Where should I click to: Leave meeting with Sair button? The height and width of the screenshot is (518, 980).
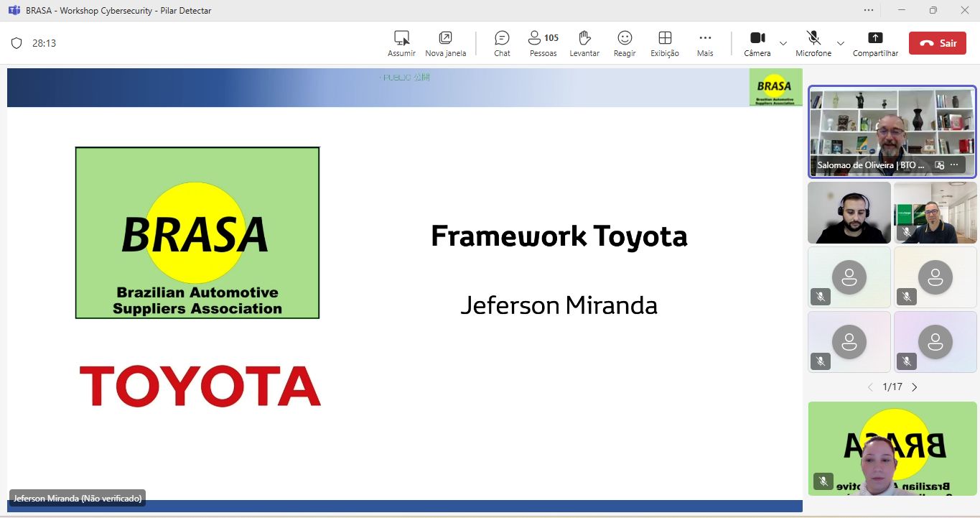[937, 43]
